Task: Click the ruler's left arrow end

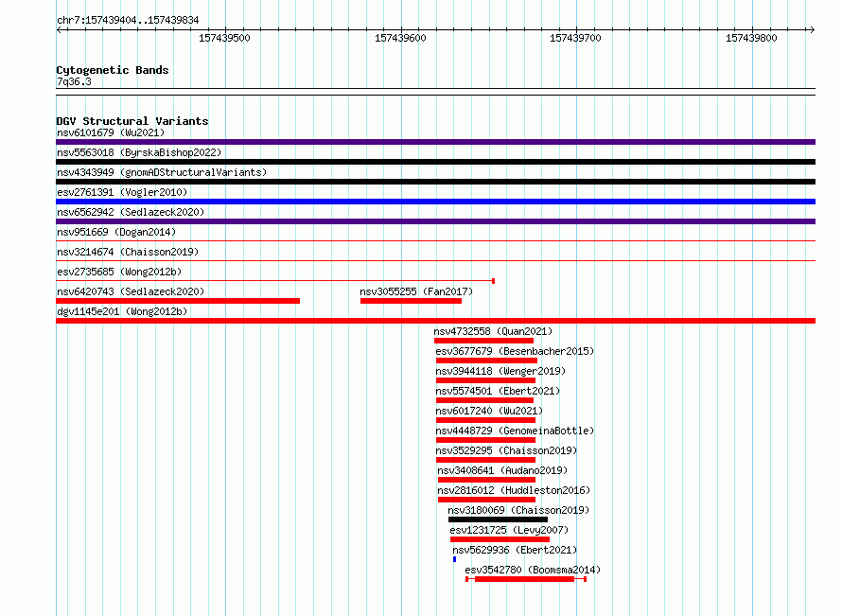Action: point(59,30)
